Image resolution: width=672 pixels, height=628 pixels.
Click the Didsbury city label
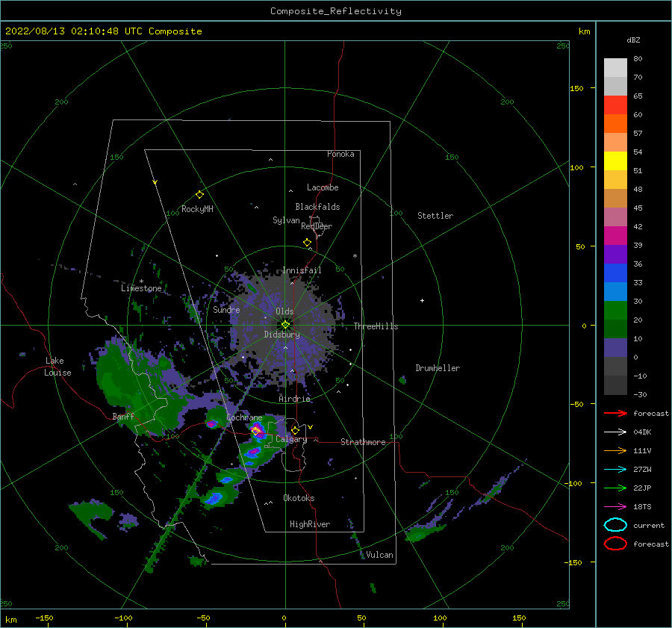click(282, 335)
